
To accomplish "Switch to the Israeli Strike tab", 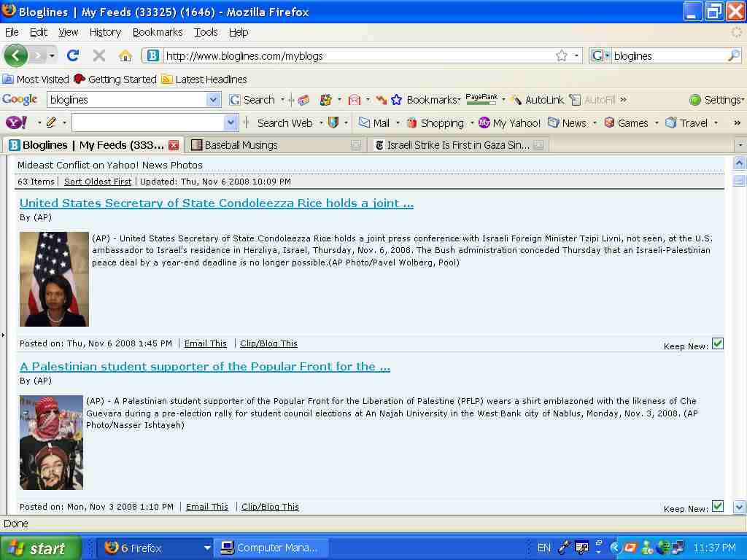I will click(x=457, y=145).
